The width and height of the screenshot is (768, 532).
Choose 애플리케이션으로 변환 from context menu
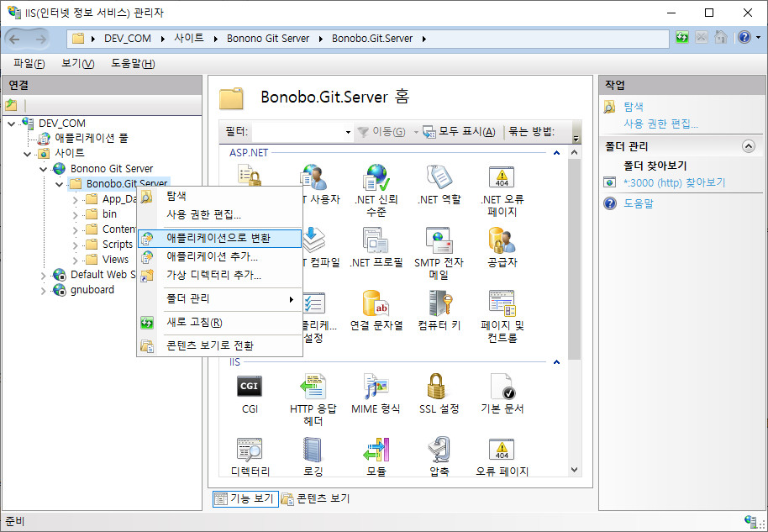[219, 238]
